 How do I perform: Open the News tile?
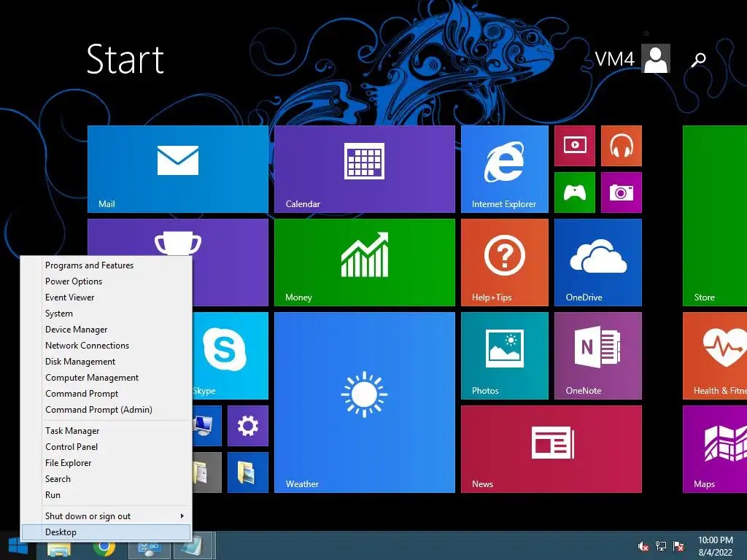tap(551, 449)
